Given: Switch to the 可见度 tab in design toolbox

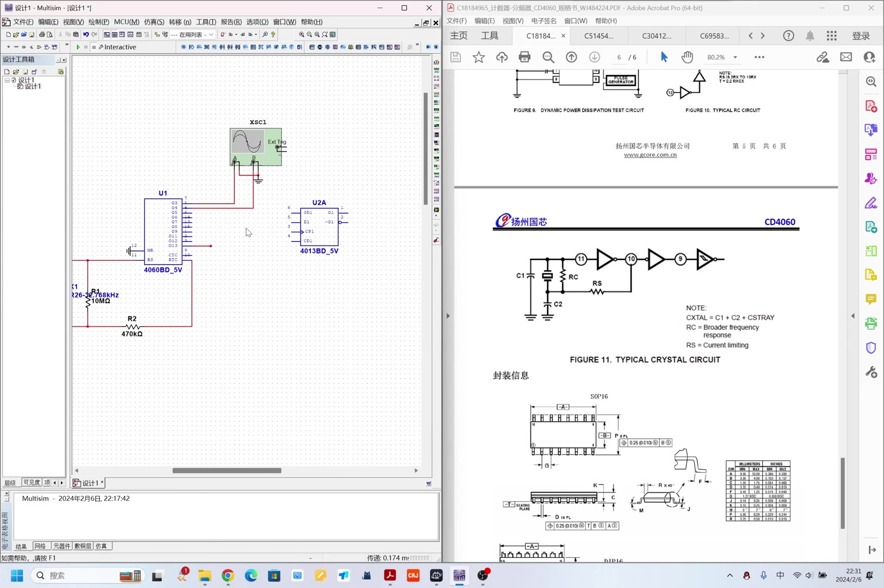Looking at the screenshot, I should pos(32,482).
